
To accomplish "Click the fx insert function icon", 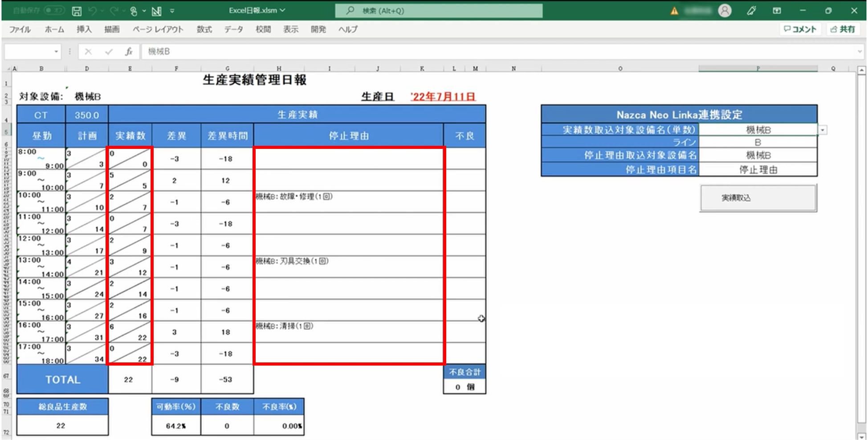I will pyautogui.click(x=129, y=52).
